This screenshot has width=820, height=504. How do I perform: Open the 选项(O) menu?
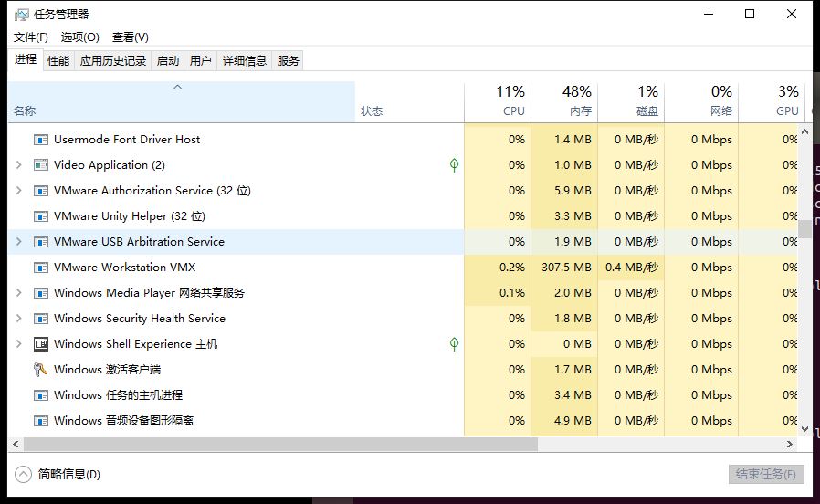coord(80,37)
